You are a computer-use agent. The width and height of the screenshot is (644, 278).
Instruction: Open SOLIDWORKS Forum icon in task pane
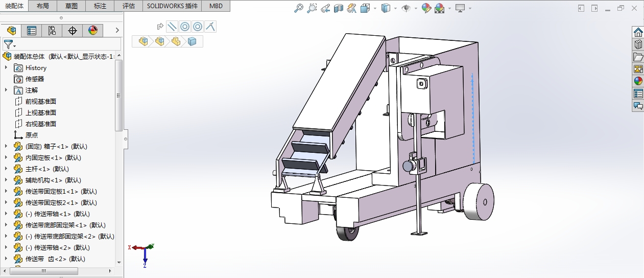tap(638, 106)
